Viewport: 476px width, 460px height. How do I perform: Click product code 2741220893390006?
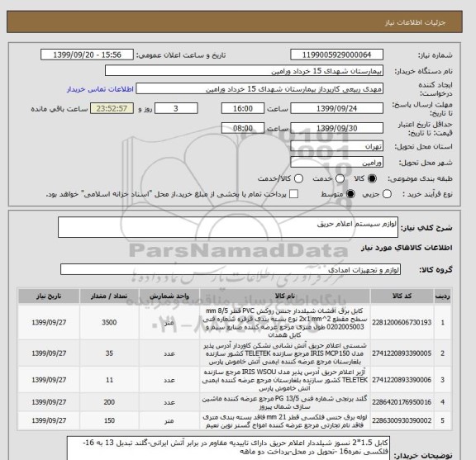(x=402, y=380)
